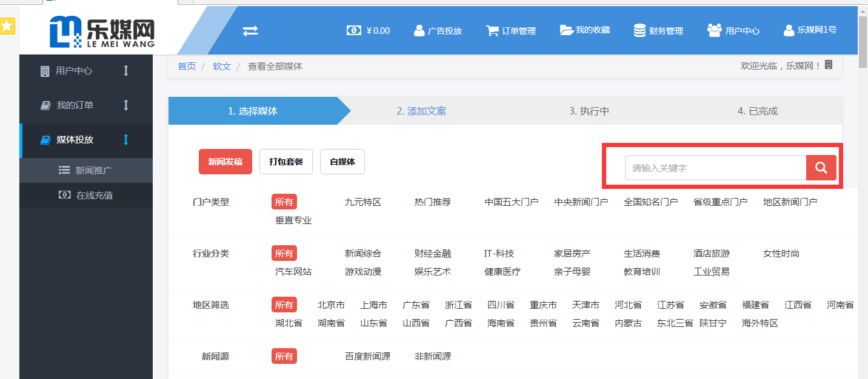The image size is (868, 379).
Task: Filter industry by 游戏动漫
Action: (x=363, y=272)
